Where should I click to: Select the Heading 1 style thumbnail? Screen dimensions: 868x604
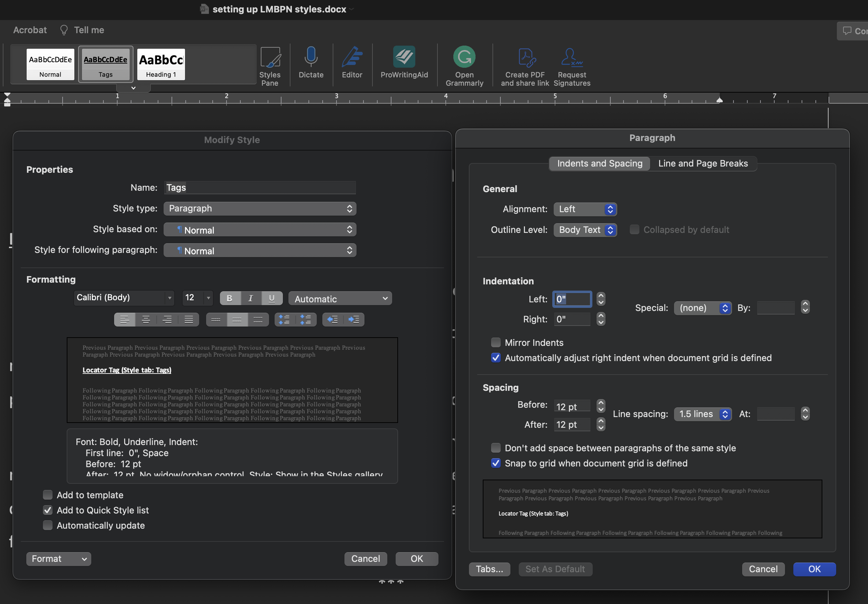[161, 64]
